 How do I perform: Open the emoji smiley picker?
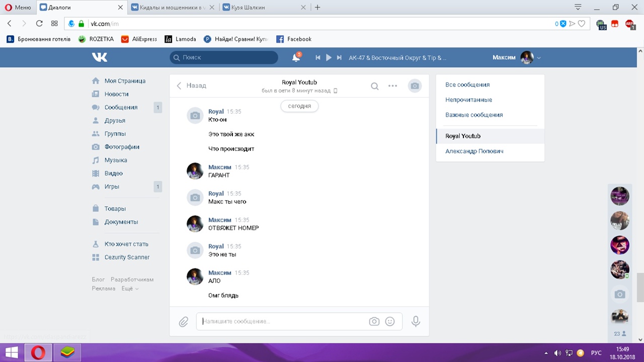click(x=390, y=321)
